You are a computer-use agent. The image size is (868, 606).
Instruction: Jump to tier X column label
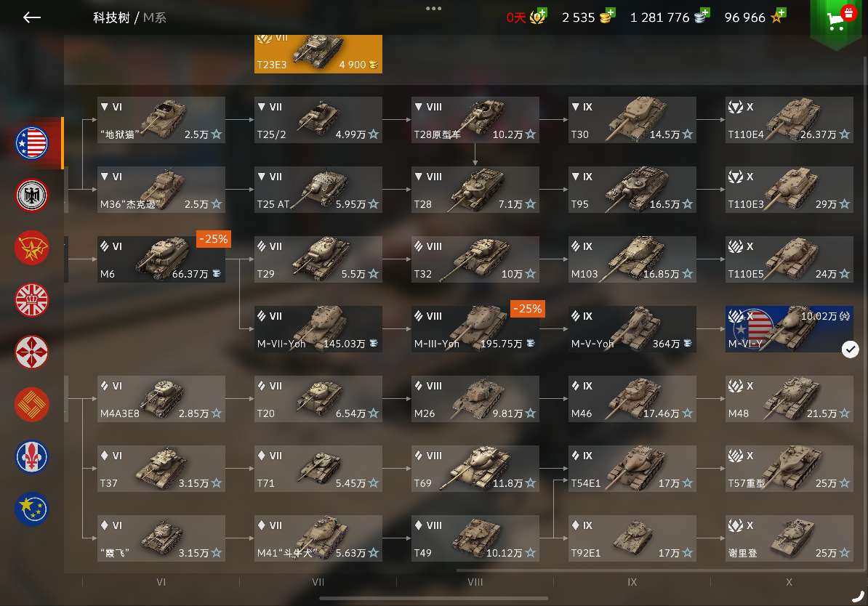(789, 581)
